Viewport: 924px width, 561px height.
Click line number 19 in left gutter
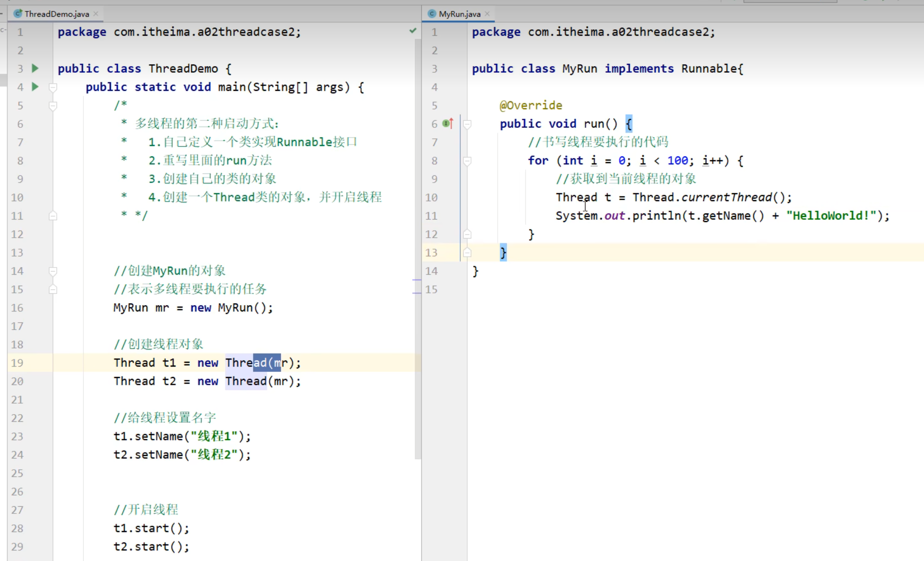click(x=17, y=363)
